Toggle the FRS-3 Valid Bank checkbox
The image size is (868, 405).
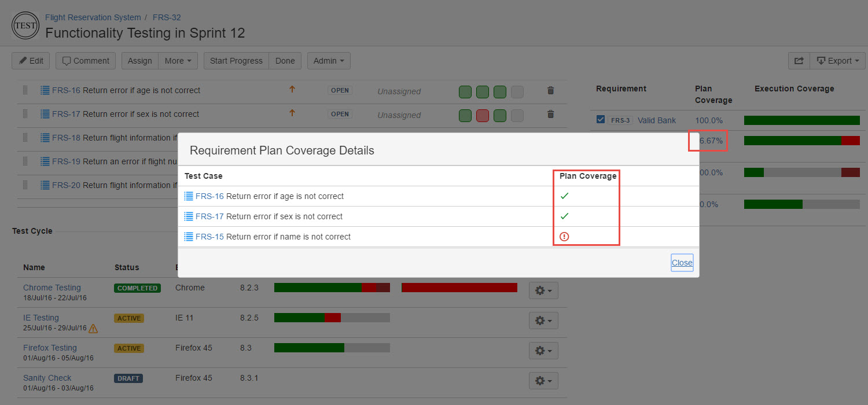click(x=601, y=120)
